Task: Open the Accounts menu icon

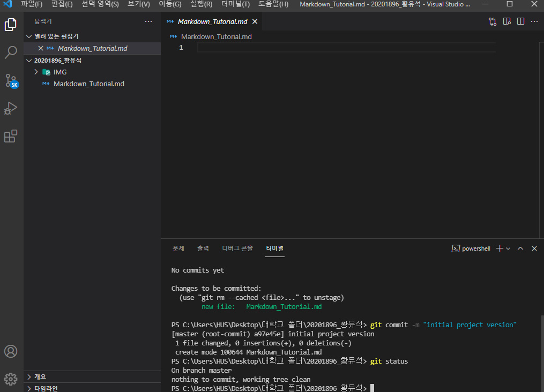Action: click(11, 351)
